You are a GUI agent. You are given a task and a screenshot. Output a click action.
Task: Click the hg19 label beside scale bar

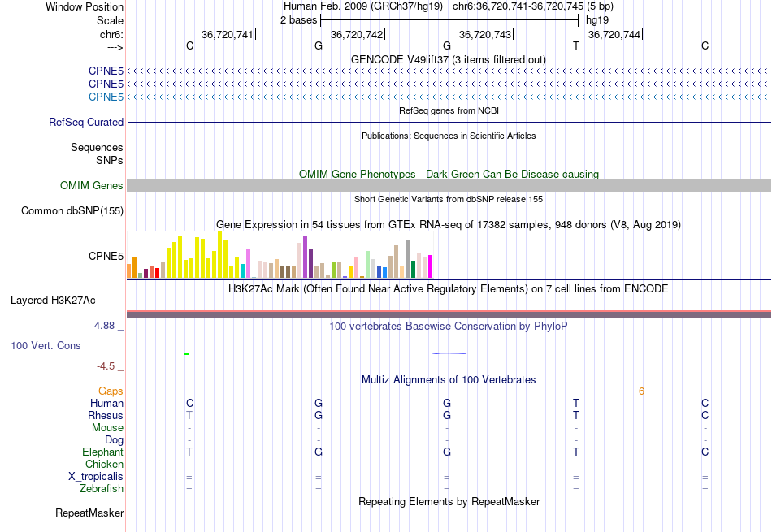click(x=597, y=20)
